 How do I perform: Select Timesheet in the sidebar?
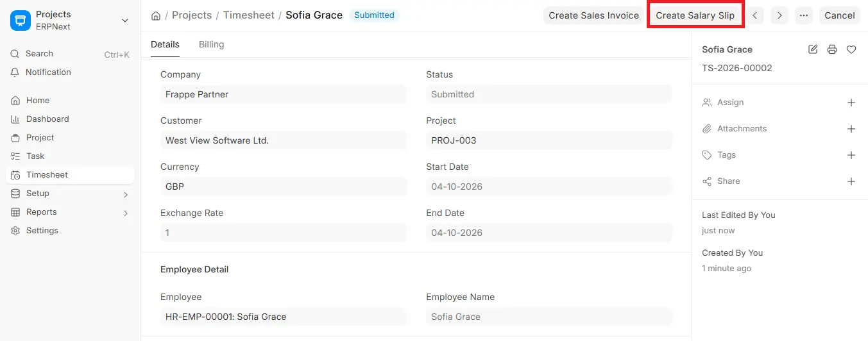pos(71,175)
